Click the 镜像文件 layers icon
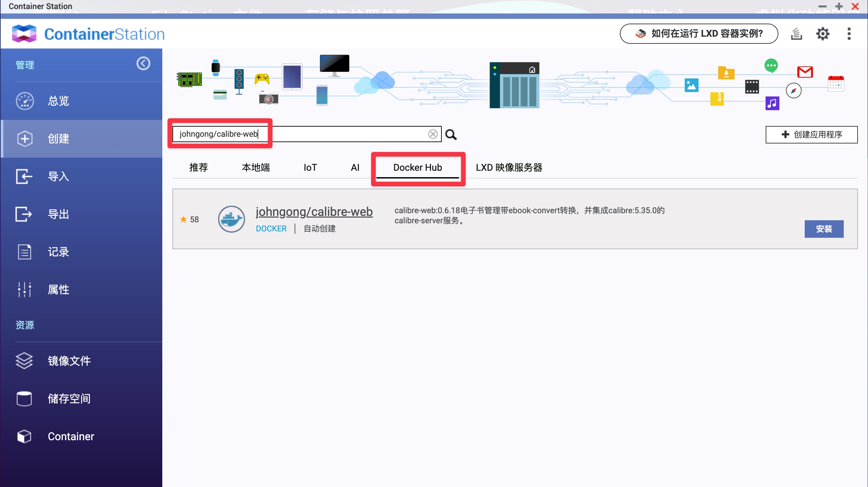Image resolution: width=868 pixels, height=487 pixels. click(x=24, y=361)
